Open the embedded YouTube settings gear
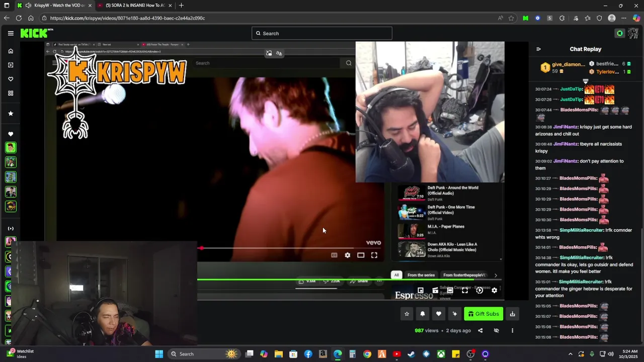Image resolution: width=644 pixels, height=362 pixels. (x=347, y=255)
